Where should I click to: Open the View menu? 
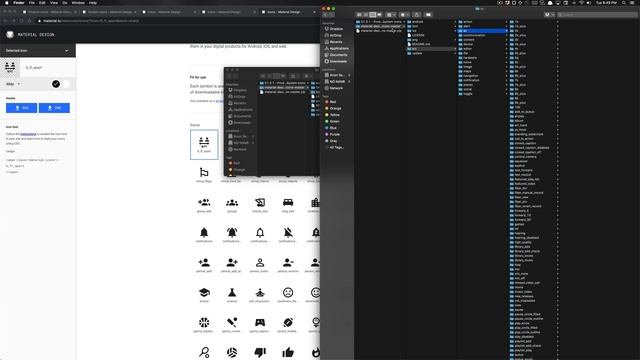pyautogui.click(x=54, y=3)
